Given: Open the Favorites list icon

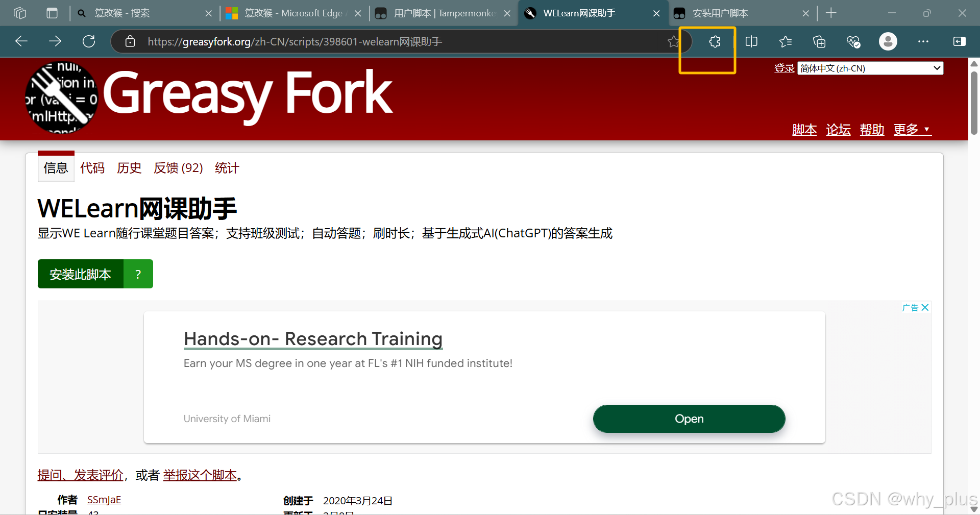Looking at the screenshot, I should point(786,41).
